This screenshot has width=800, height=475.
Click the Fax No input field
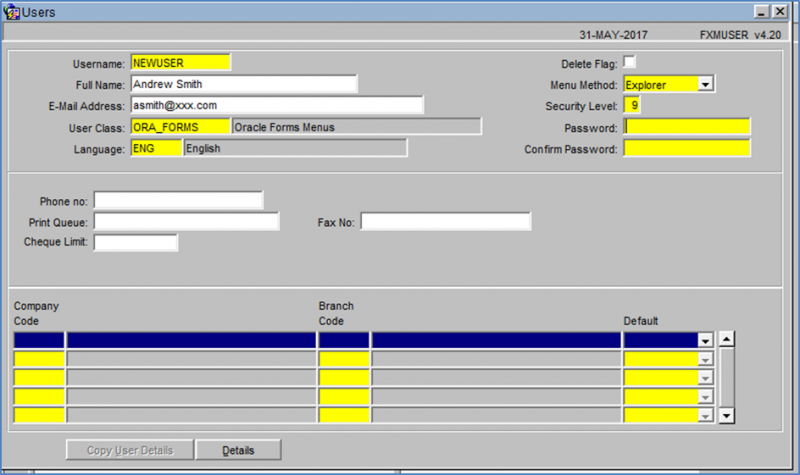point(446,221)
